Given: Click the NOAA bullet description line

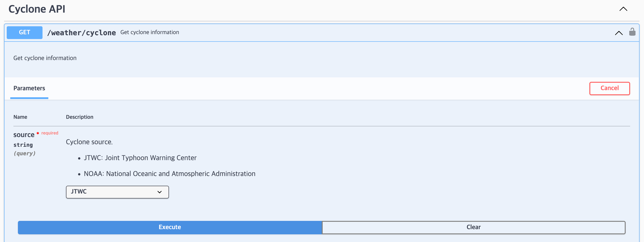Looking at the screenshot, I should (169, 174).
